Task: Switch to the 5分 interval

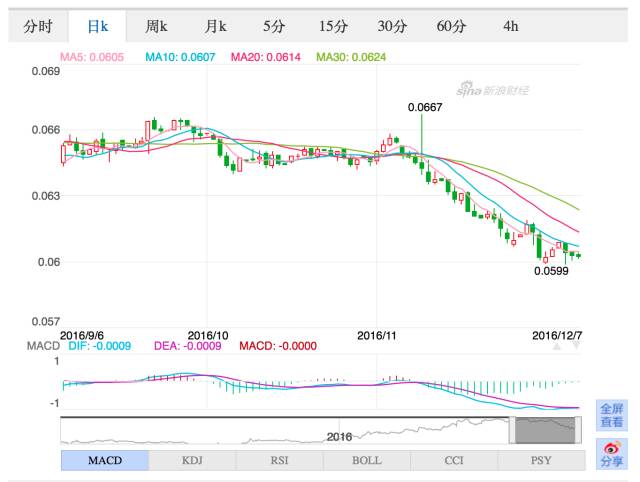Action: coord(273,26)
